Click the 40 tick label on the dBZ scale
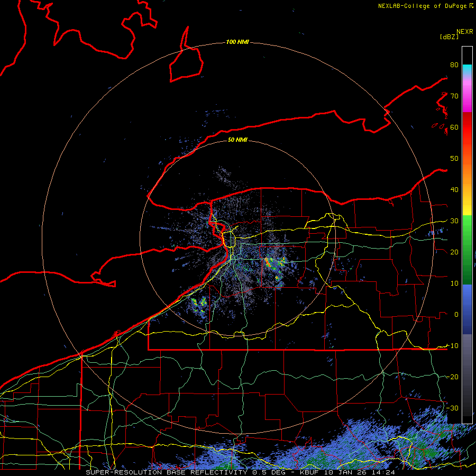476x476 pixels. [454, 189]
